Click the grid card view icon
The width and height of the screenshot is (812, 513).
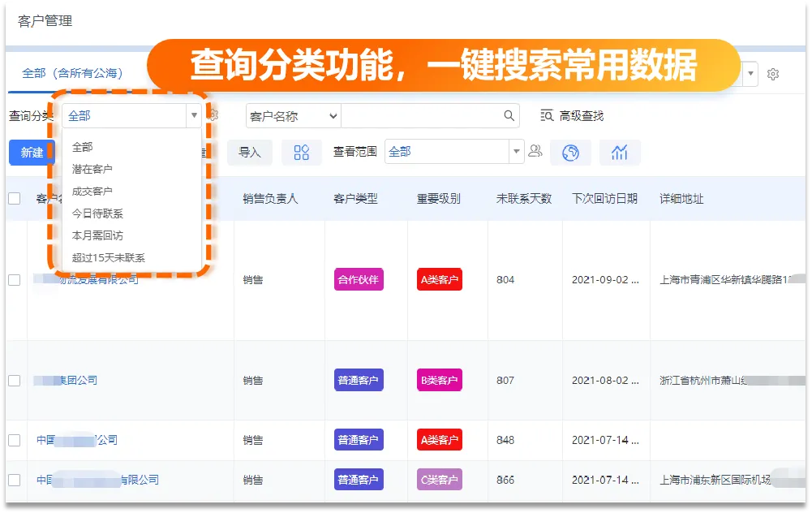tap(302, 153)
